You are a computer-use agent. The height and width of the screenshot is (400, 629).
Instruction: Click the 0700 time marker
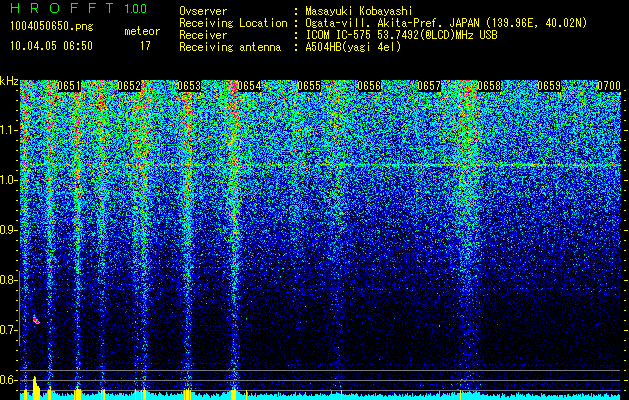point(609,86)
